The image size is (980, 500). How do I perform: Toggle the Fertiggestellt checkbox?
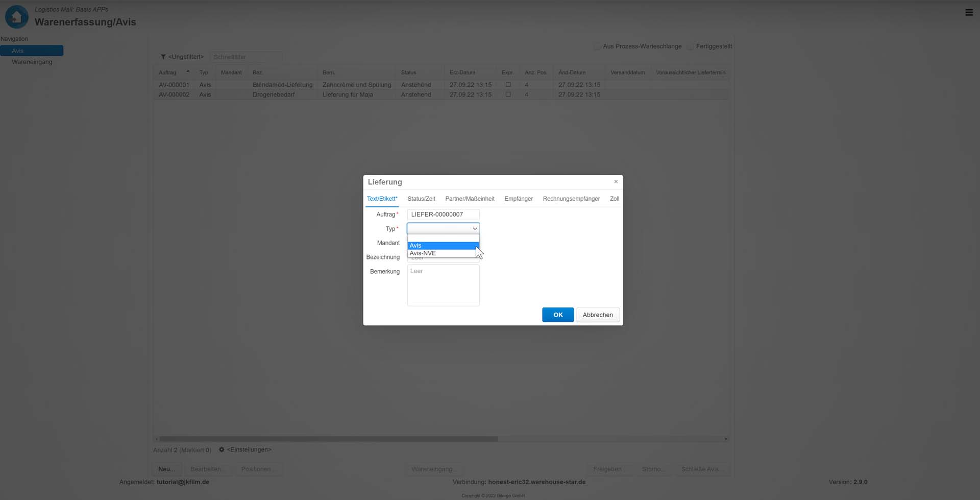[x=690, y=46]
